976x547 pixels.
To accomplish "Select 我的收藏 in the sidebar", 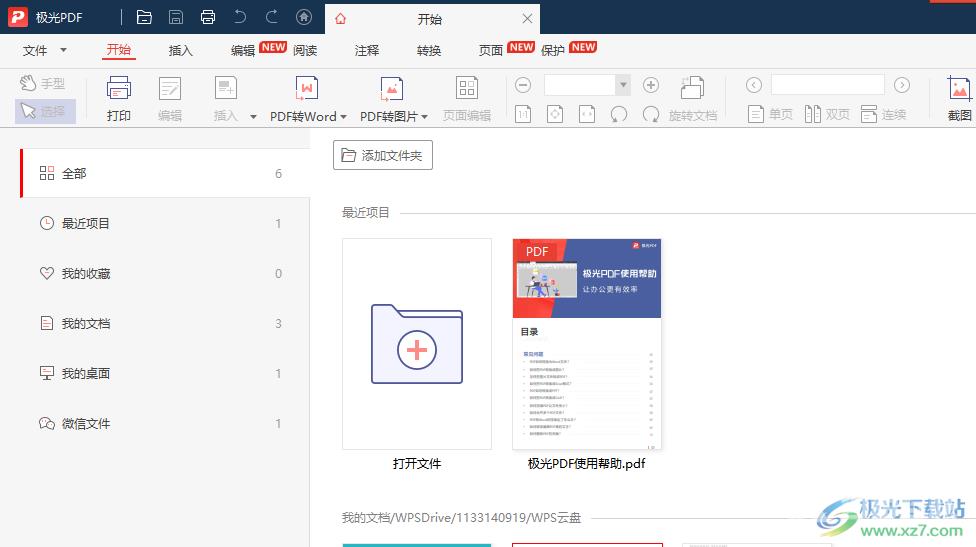I will 165,273.
